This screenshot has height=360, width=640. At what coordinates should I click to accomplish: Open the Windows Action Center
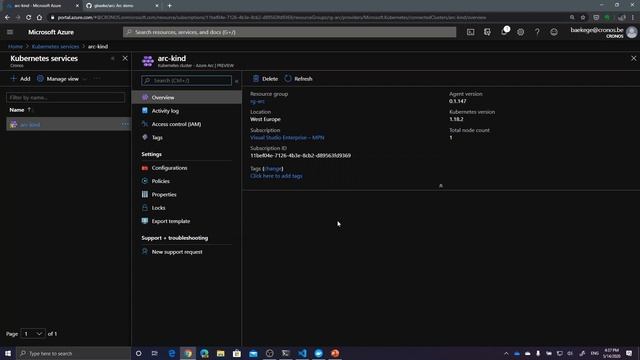click(629, 353)
